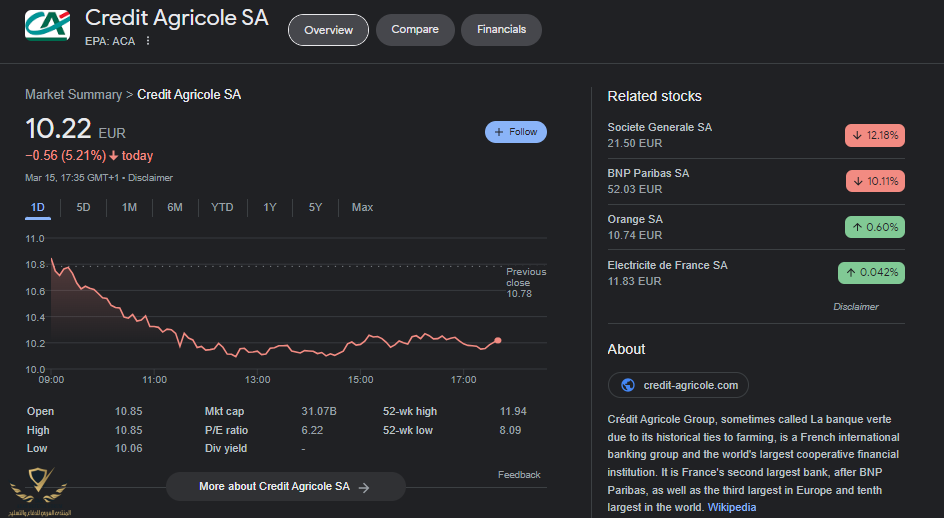Click the Div yield label
The height and width of the screenshot is (518, 944).
tap(226, 449)
